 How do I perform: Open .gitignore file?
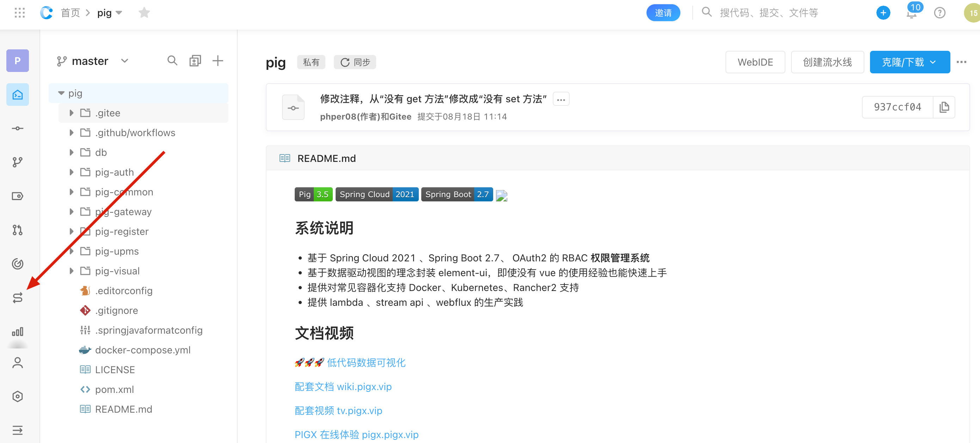point(116,310)
